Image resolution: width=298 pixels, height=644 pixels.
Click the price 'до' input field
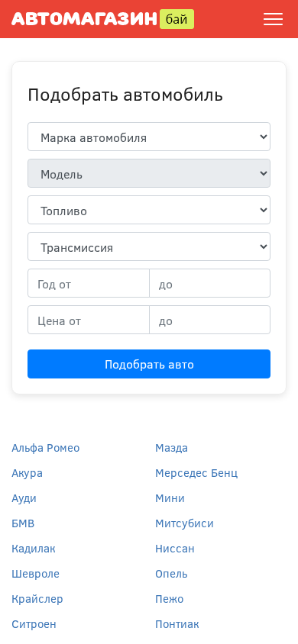209,320
